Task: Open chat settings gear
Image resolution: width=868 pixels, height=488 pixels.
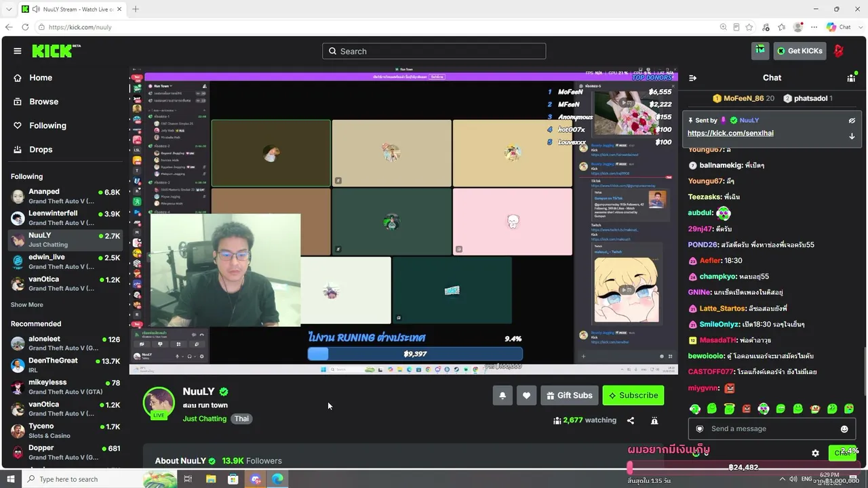Action: point(815,453)
